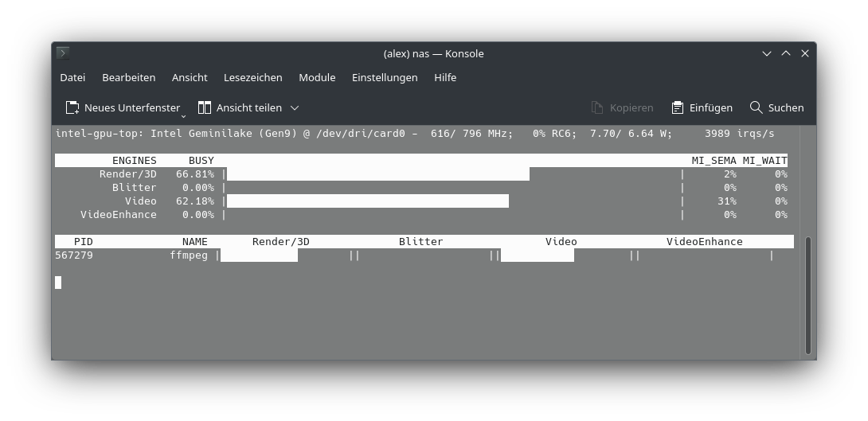Maximize the Konsole window
This screenshot has height=421, width=868.
coord(786,53)
